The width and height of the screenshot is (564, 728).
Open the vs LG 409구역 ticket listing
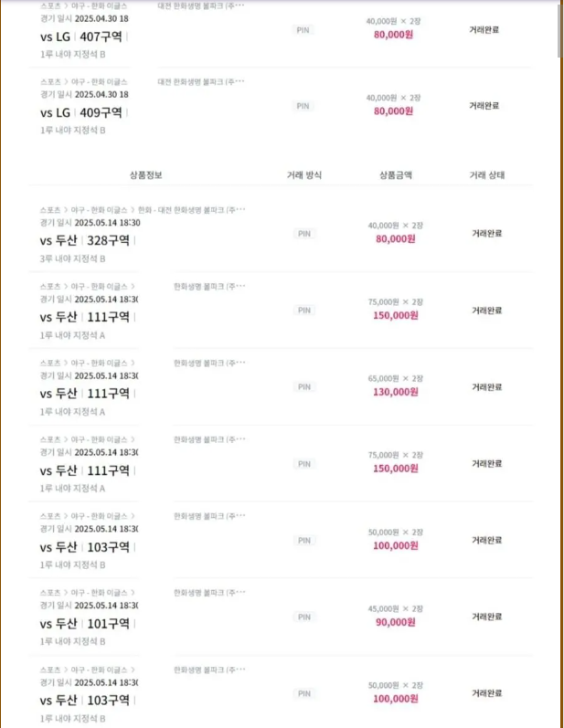pos(81,113)
